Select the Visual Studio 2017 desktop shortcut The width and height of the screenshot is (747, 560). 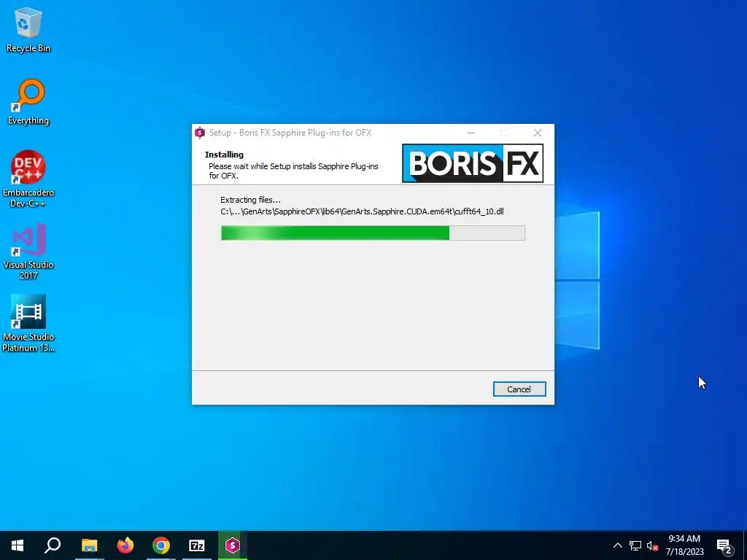pos(28,252)
